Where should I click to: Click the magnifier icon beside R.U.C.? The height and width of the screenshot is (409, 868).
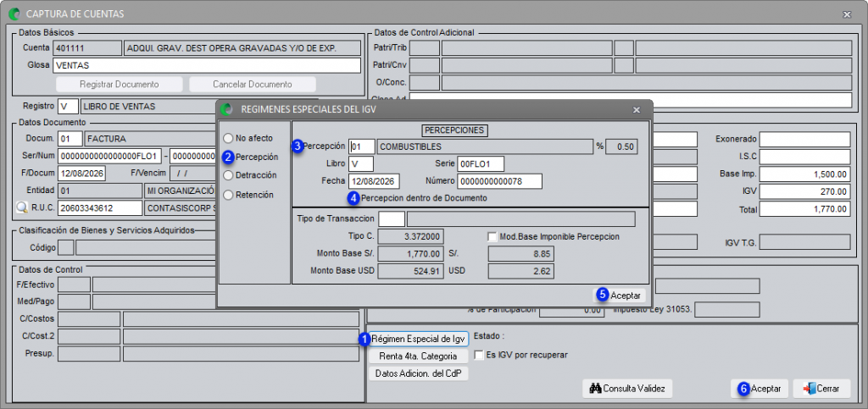(x=21, y=207)
